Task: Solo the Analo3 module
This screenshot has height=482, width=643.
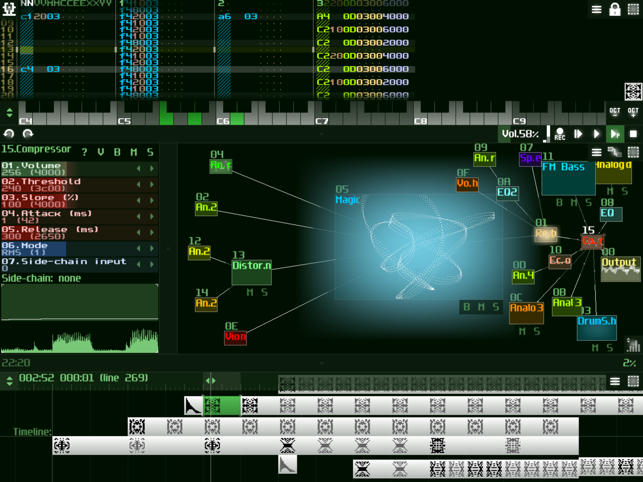Action: 537,331
